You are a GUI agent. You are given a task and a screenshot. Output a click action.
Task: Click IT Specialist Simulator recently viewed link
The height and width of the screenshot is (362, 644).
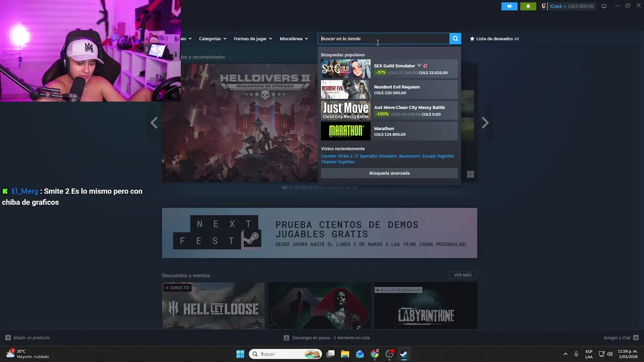click(x=376, y=156)
